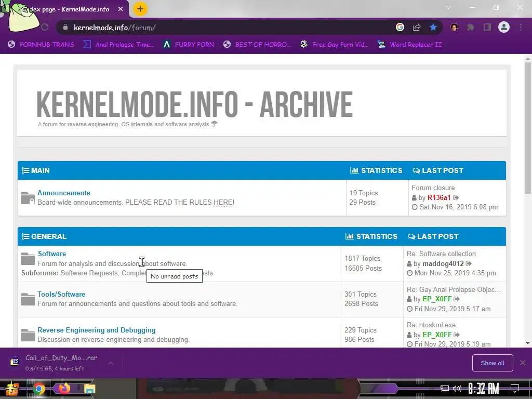The width and height of the screenshot is (532, 399).
Task: Toggle the browser side panel icon
Action: [x=487, y=27]
